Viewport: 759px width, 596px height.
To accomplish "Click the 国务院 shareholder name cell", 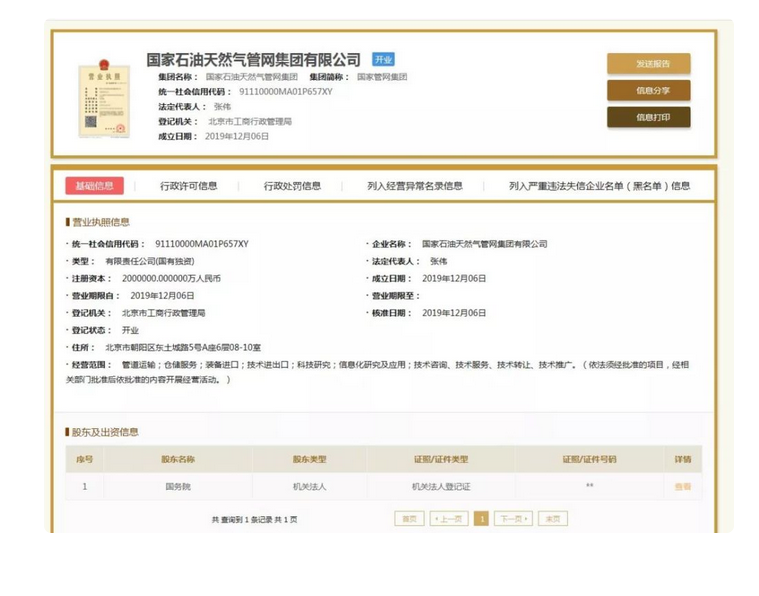I will tap(178, 487).
